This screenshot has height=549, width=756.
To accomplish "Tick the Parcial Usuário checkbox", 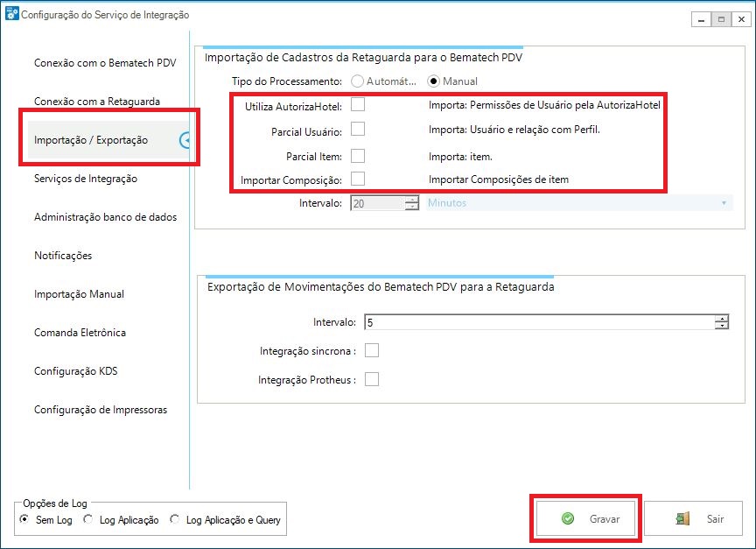I will (x=358, y=130).
